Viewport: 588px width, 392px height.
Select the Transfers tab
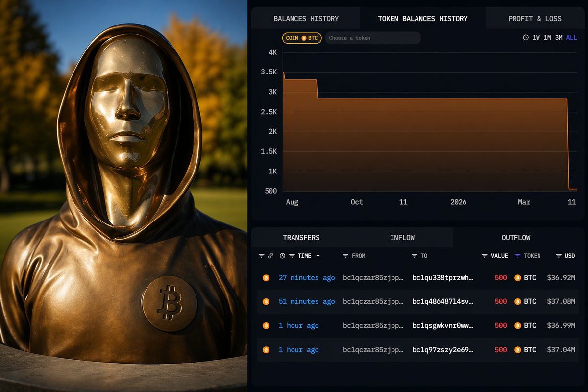301,238
